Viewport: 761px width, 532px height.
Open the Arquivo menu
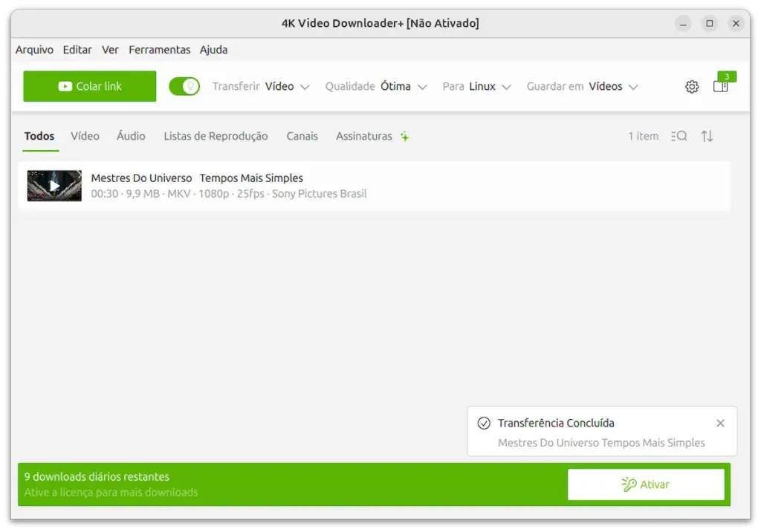[x=34, y=50]
